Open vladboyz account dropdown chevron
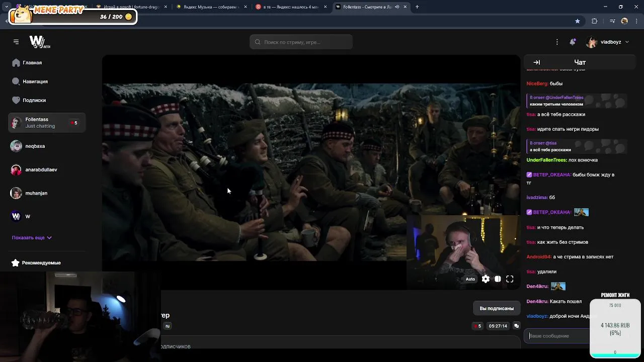The width and height of the screenshot is (644, 362). [627, 42]
